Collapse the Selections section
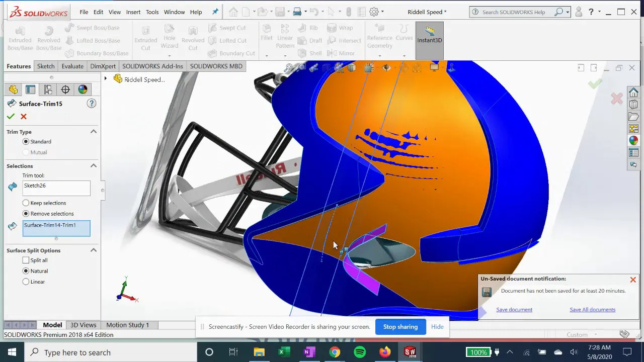The height and width of the screenshot is (362, 644). tap(93, 166)
